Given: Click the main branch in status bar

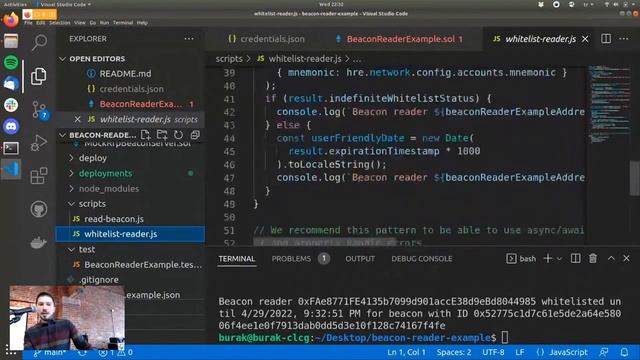Looking at the screenshot, I should [x=49, y=352].
